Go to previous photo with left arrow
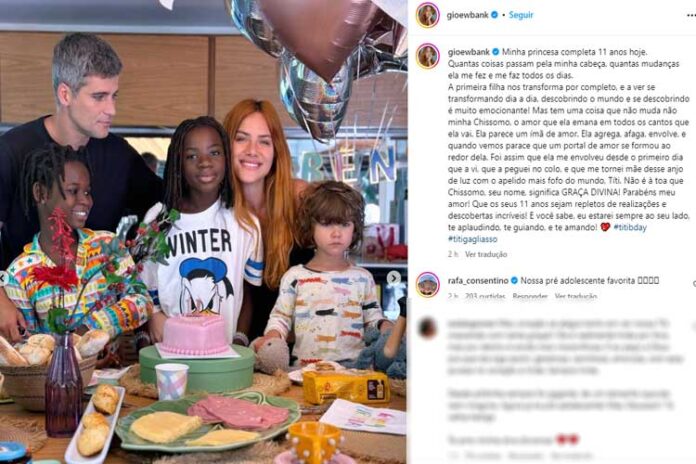The width and height of the screenshot is (696, 464). point(2,278)
